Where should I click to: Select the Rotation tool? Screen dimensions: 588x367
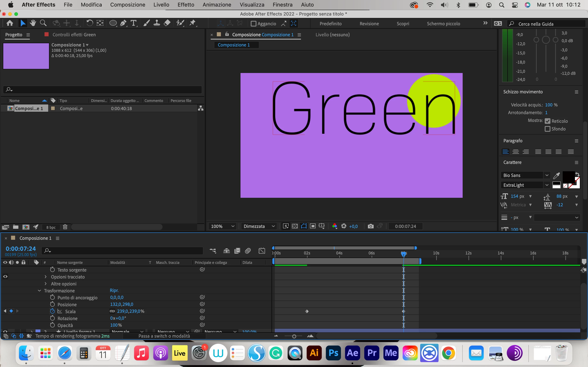coord(90,23)
